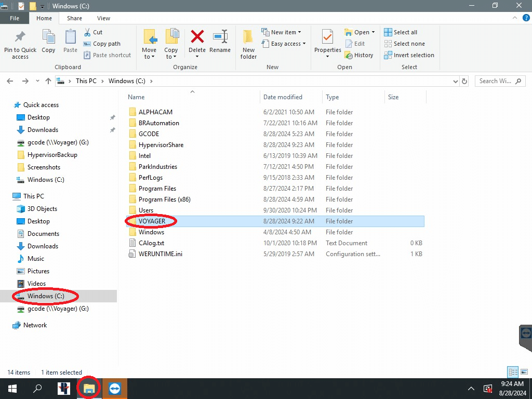Select the ParkIndustries folder
The image size is (532, 399).
click(x=157, y=167)
